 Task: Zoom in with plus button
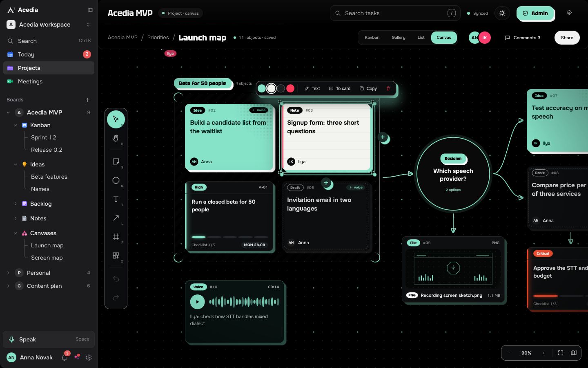[544, 353]
